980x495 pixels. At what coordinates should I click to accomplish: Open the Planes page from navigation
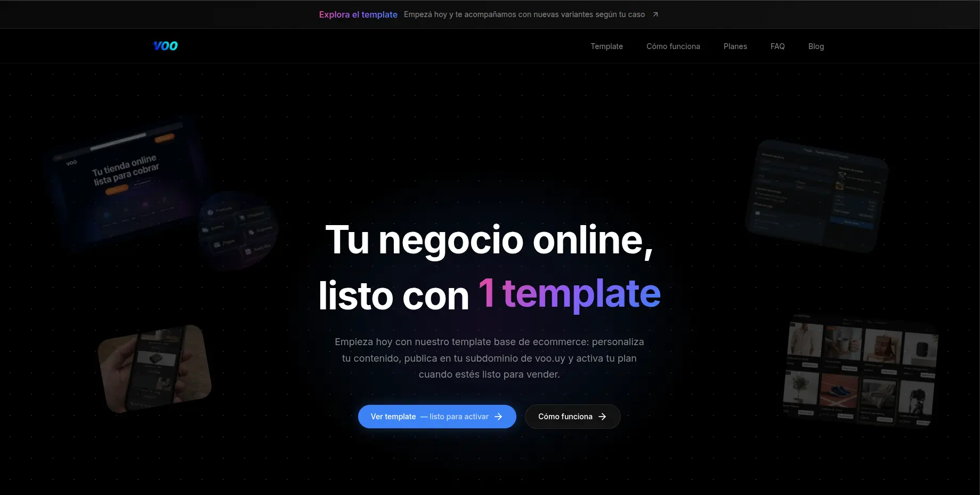[735, 46]
